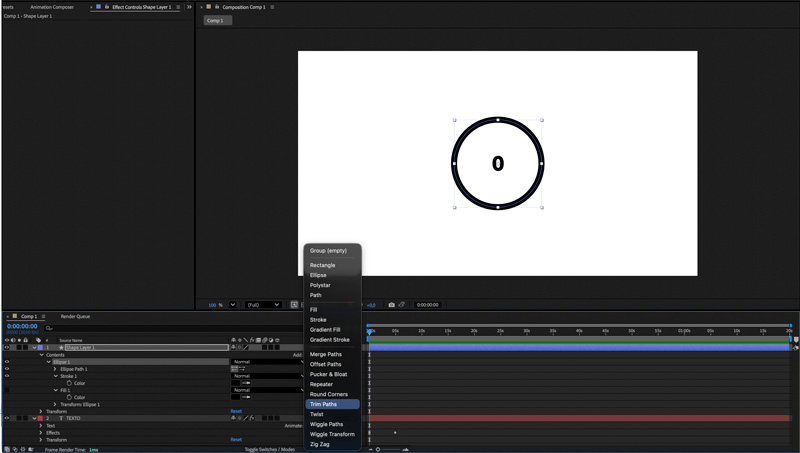Click timeline zoom slider handle
This screenshot has height=453, width=800.
[x=378, y=449]
